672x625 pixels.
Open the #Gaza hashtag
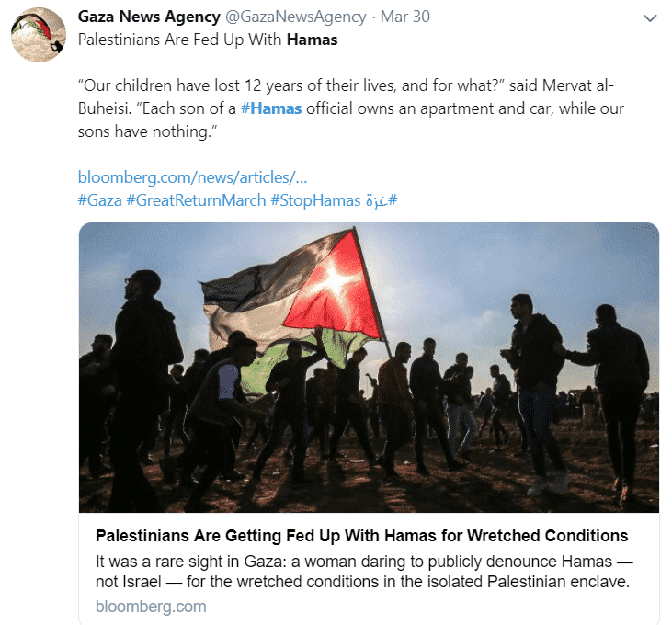point(100,200)
